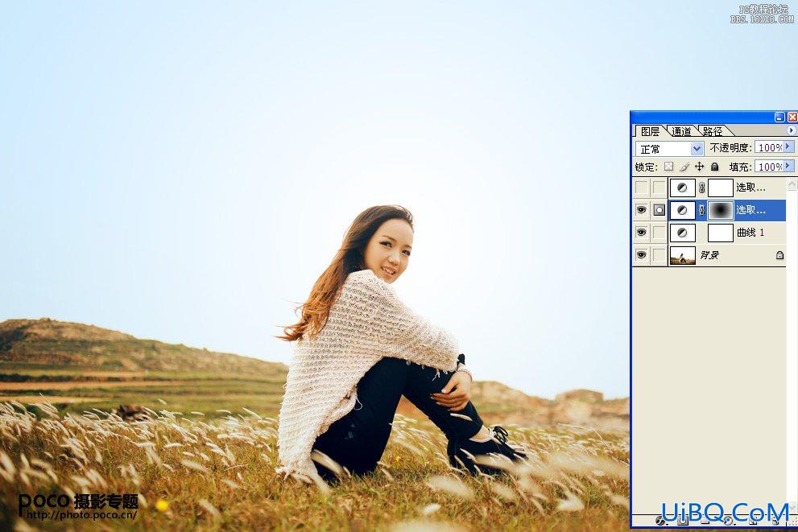
Task: Show the hidden top 选取 layer
Action: click(641, 188)
